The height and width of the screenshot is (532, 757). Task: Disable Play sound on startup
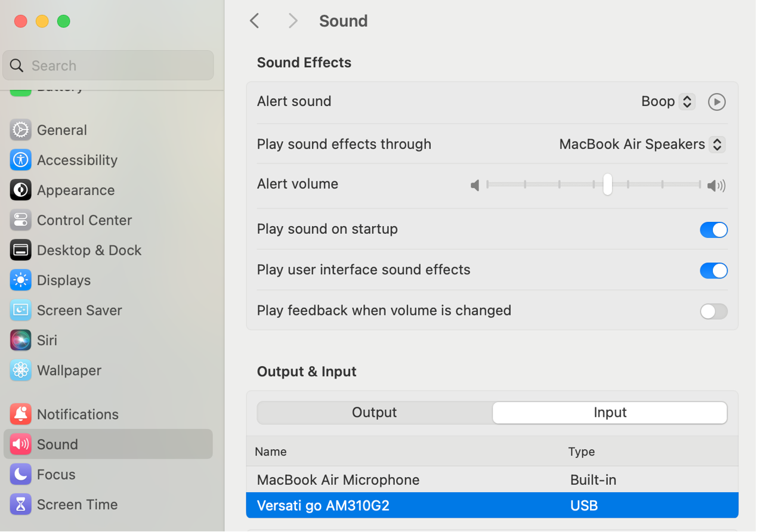coord(713,230)
